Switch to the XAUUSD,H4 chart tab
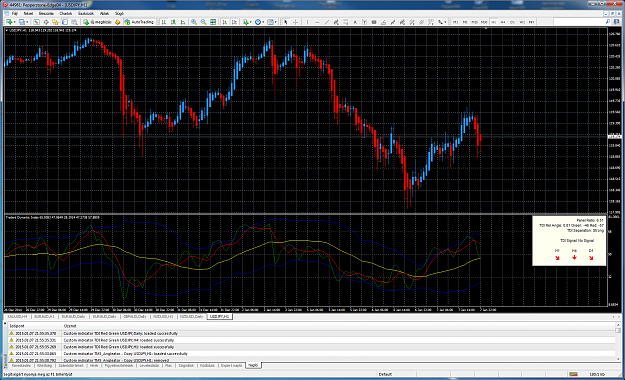625x380 pixels. point(17,317)
